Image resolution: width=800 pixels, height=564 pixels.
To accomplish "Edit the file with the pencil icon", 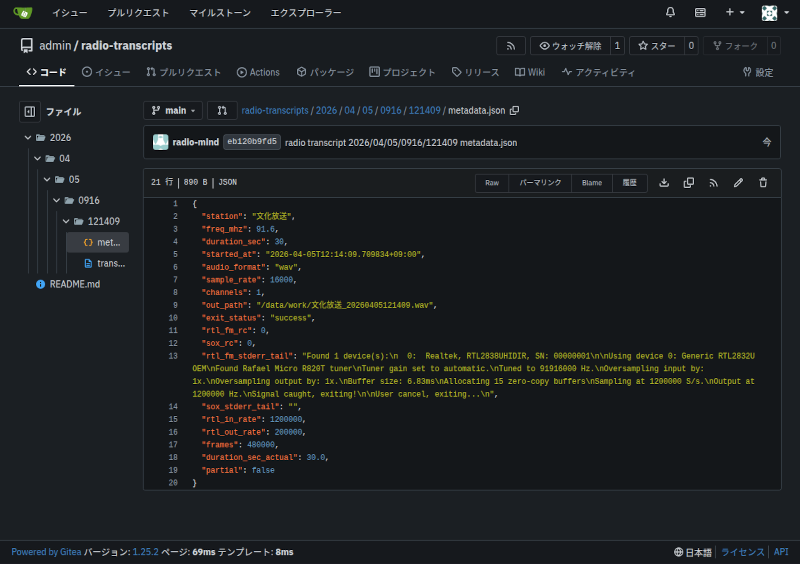I will tap(738, 183).
